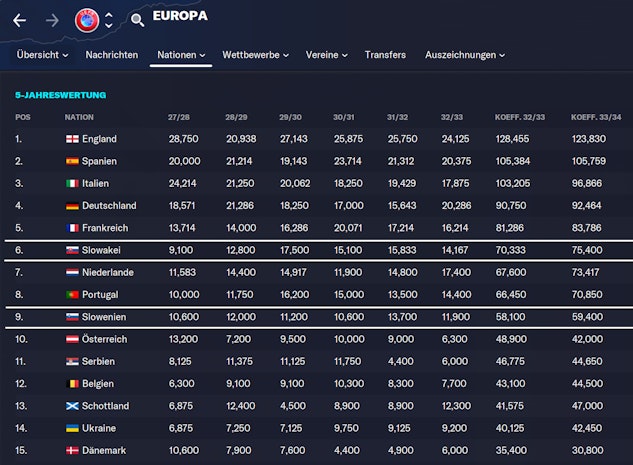Step up using arrow beside UEFA logo
This screenshot has height=465, width=633.
coord(109,13)
